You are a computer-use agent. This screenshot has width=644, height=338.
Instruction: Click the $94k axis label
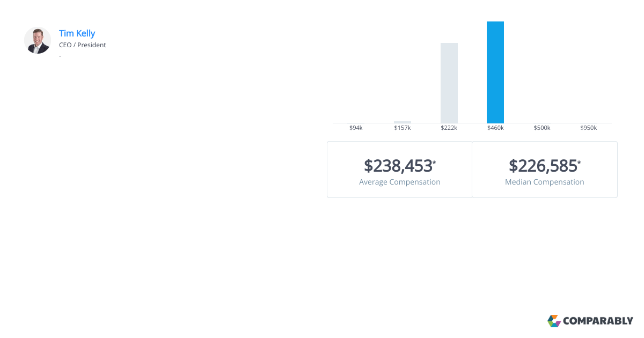pyautogui.click(x=356, y=128)
